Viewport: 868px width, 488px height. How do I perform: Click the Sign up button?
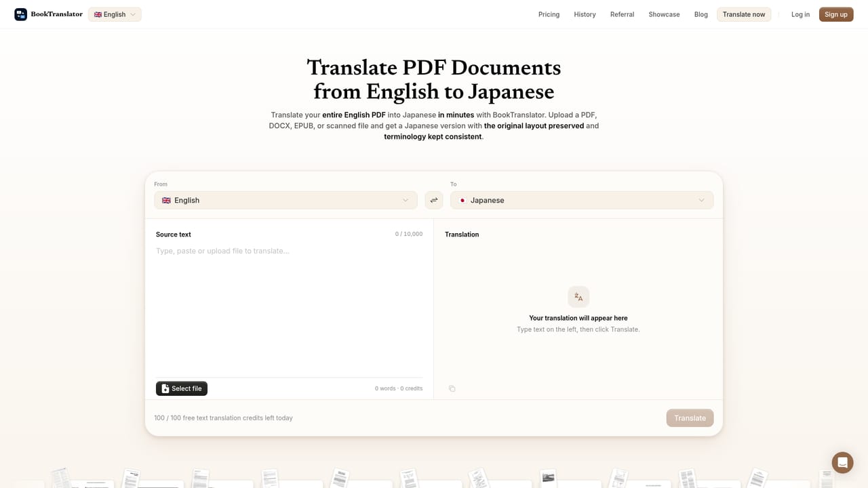[836, 14]
